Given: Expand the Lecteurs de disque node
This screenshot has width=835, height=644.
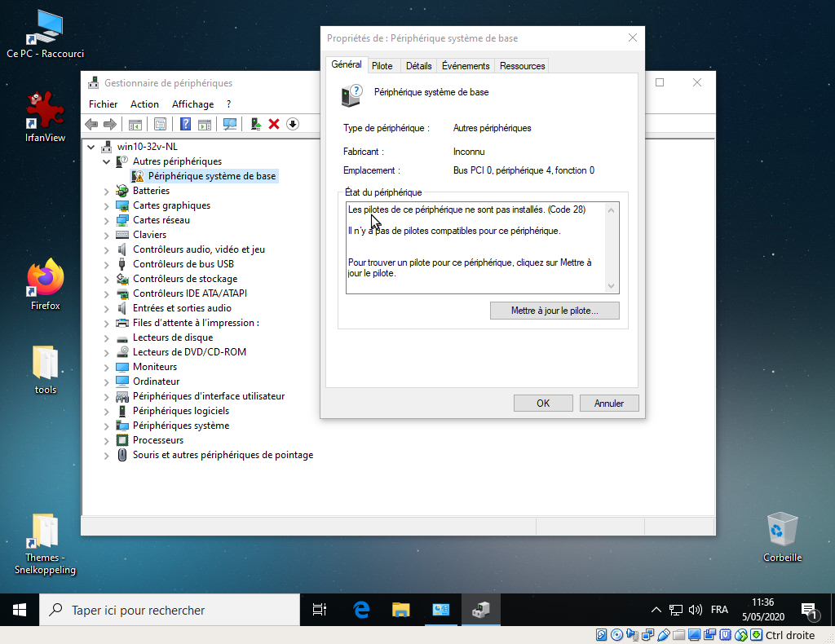Looking at the screenshot, I should (106, 338).
